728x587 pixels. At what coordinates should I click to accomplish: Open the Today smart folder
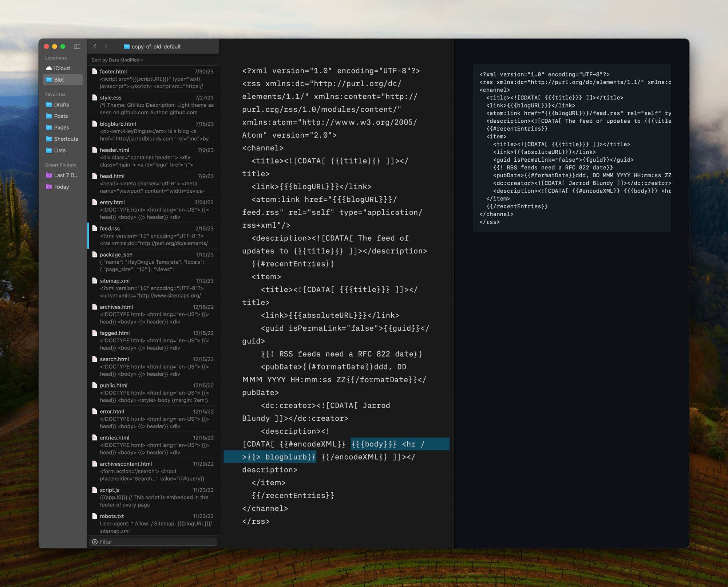[63, 187]
